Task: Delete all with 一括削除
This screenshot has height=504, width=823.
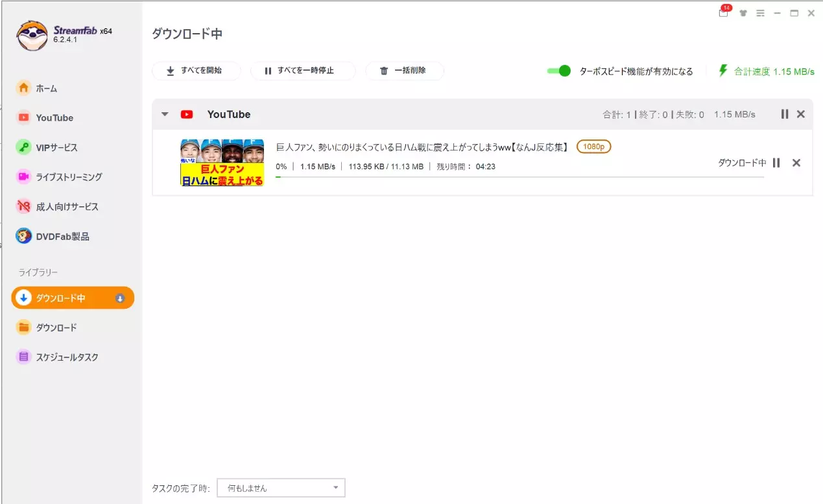Action: tap(405, 71)
